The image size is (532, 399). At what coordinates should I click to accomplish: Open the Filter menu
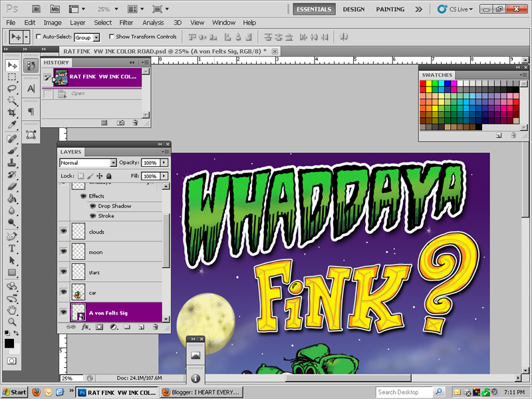point(126,22)
